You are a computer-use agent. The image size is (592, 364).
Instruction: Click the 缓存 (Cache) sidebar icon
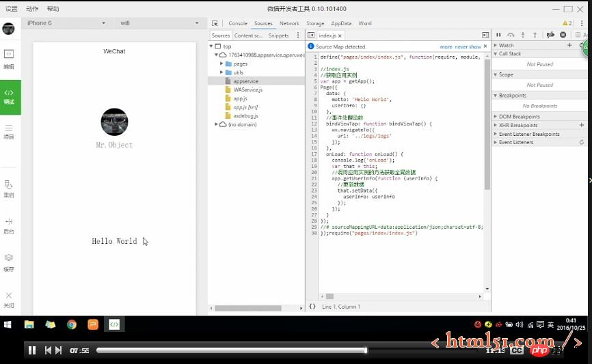coord(9,262)
